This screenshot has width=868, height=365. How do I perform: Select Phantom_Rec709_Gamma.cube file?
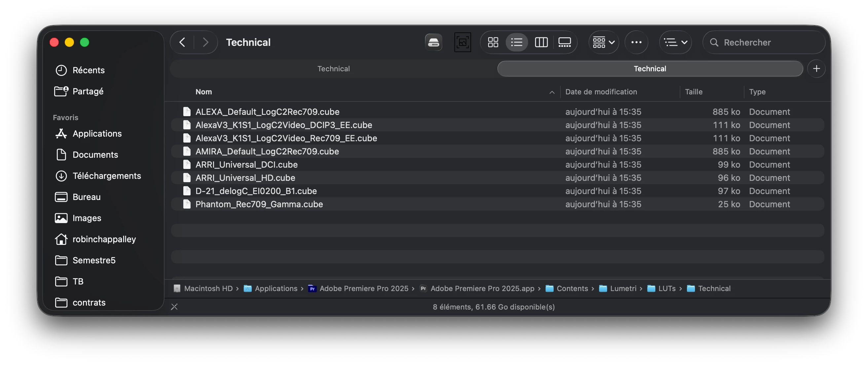(497, 204)
